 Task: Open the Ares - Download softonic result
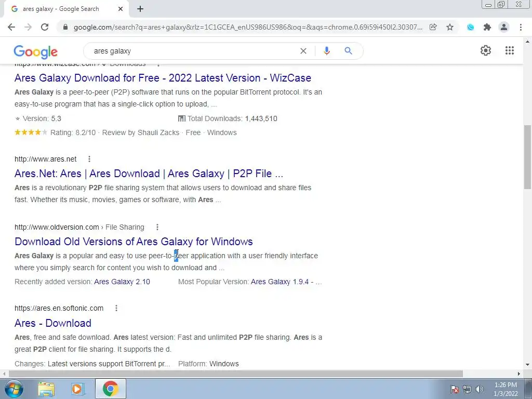(53, 323)
